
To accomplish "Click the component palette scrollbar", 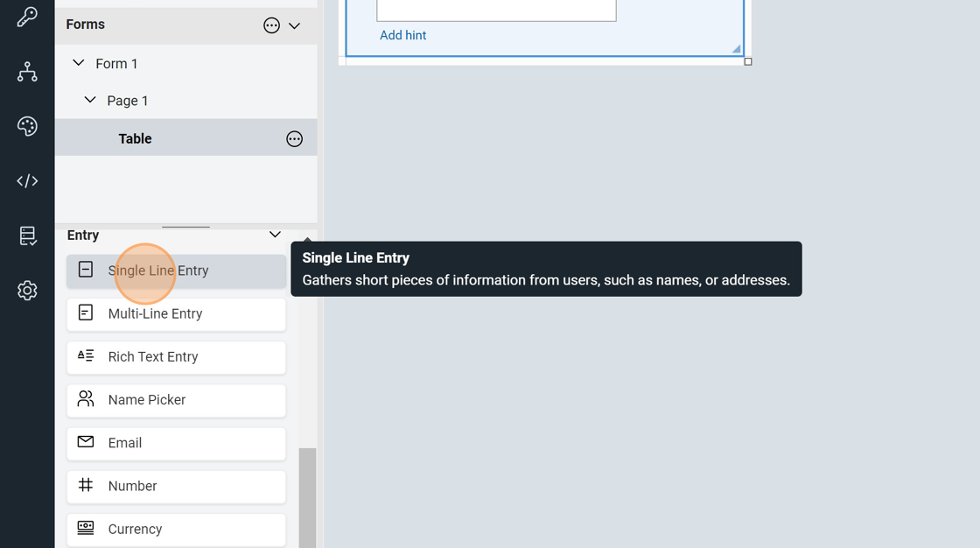I will click(x=307, y=497).
